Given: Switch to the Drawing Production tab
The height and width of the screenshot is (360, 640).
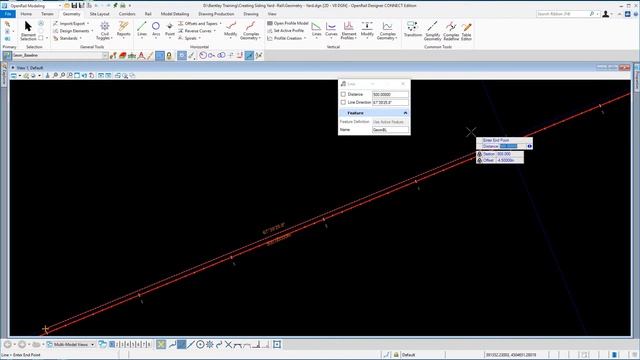Looking at the screenshot, I should tap(216, 14).
